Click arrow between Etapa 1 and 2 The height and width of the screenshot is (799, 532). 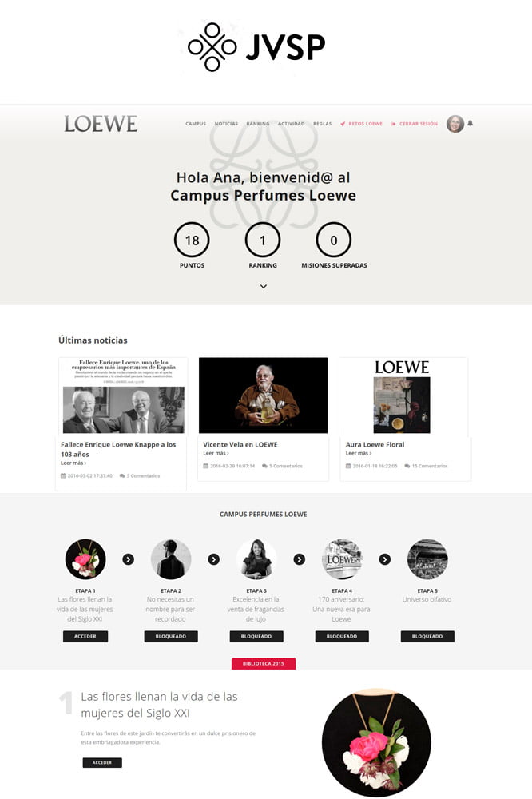129,559
